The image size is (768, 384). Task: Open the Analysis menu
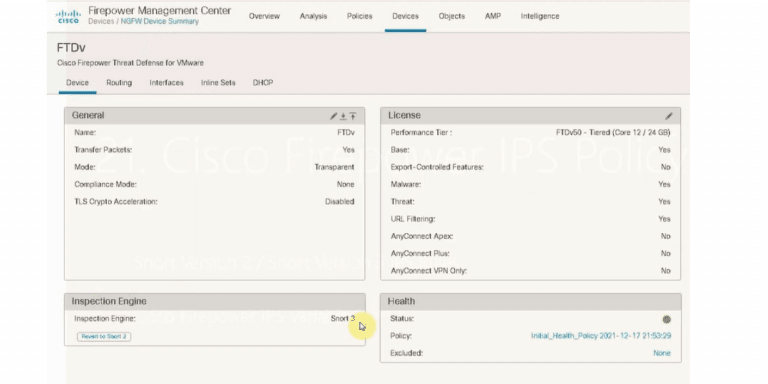[x=313, y=16]
